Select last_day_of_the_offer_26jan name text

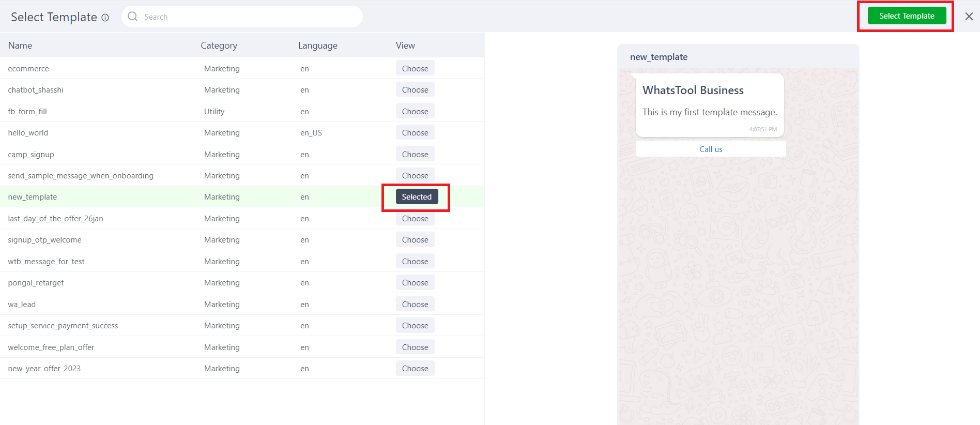point(55,218)
